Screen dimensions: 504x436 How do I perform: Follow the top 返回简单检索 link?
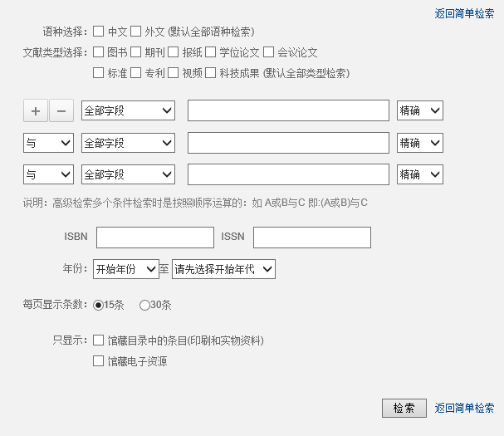(x=464, y=13)
